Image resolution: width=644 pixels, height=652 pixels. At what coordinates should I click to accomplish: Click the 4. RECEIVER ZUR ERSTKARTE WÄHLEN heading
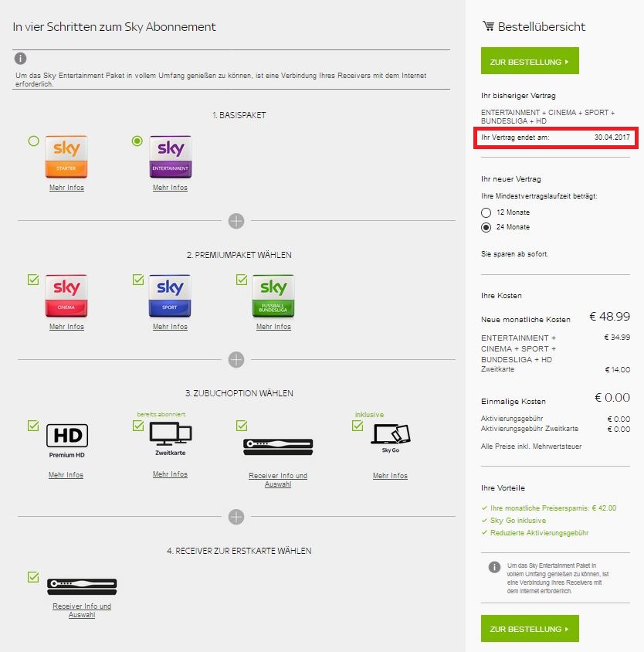(239, 551)
